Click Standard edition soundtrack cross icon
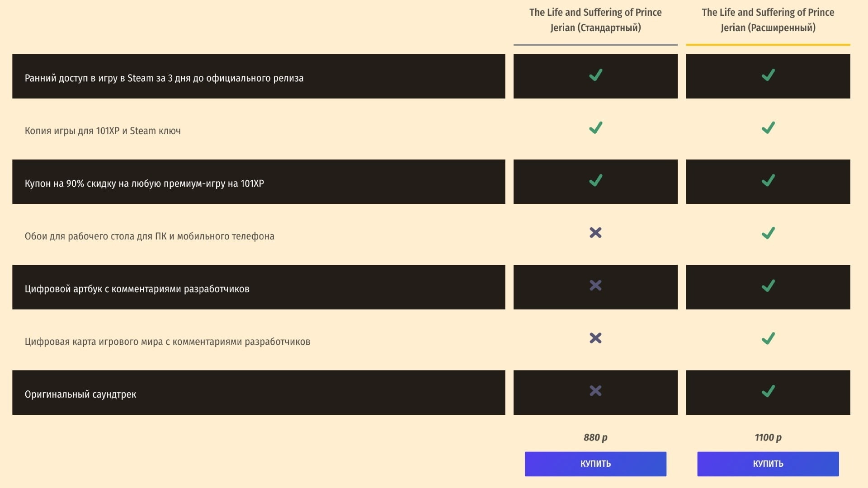Viewport: 868px width, 488px height. coord(595,391)
